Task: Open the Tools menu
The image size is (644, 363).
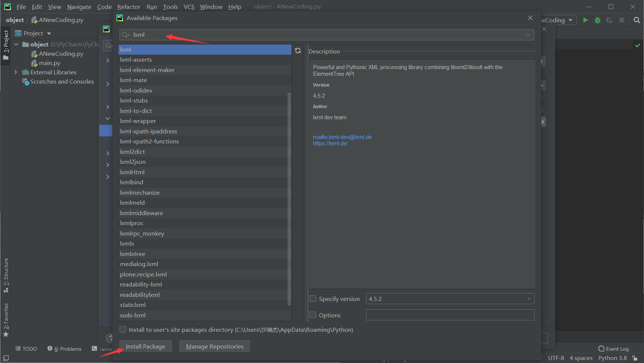Action: [170, 7]
